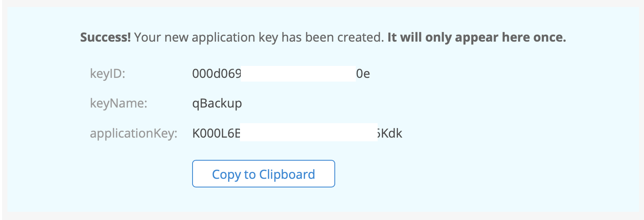
Task: Select the keyID field label
Action: [x=107, y=74]
